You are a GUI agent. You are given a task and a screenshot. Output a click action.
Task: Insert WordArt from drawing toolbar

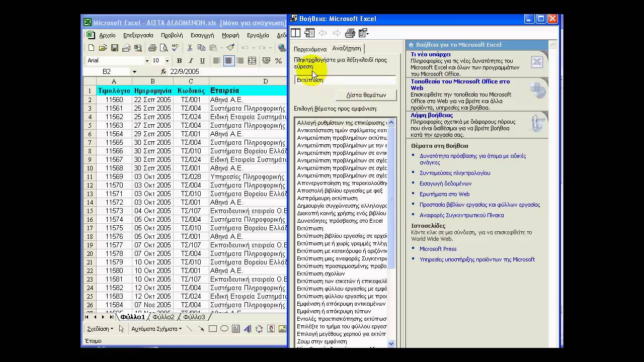pos(248,329)
